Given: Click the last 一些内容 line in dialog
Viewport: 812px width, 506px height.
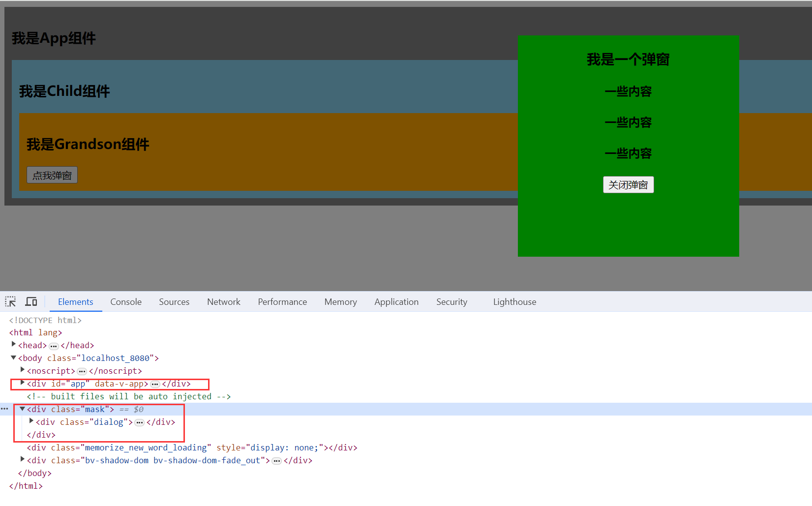Looking at the screenshot, I should click(x=628, y=153).
